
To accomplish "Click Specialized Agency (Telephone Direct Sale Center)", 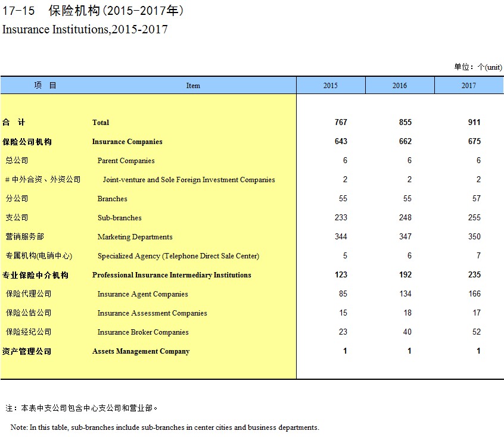I will coord(178,256).
